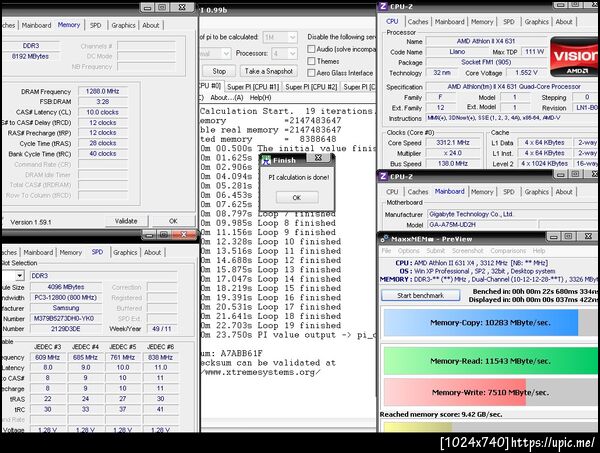600x453 pixels.
Task: Click the Memory-Write result bar
Action: coord(491,392)
